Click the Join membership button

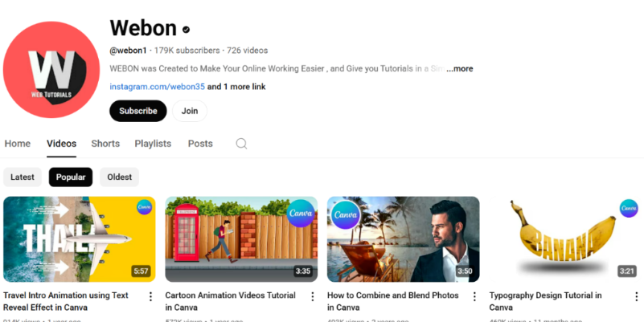click(x=190, y=111)
